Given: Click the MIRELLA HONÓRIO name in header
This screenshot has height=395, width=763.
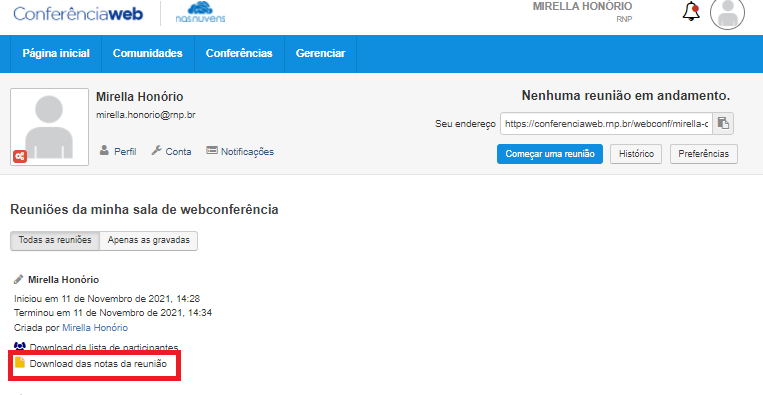Looking at the screenshot, I should pos(582,6).
